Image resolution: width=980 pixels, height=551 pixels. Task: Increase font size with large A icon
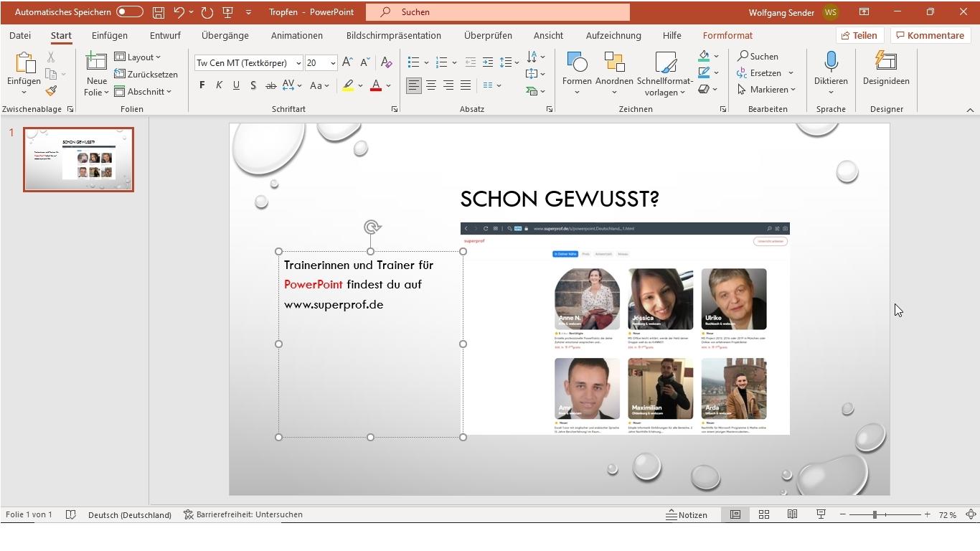(x=347, y=62)
